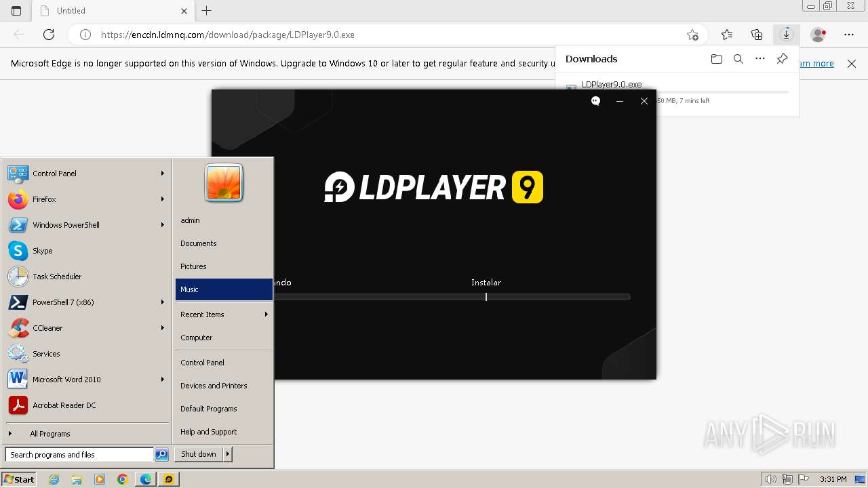The height and width of the screenshot is (488, 868).
Task: Pin the Downloads panel
Action: (782, 59)
